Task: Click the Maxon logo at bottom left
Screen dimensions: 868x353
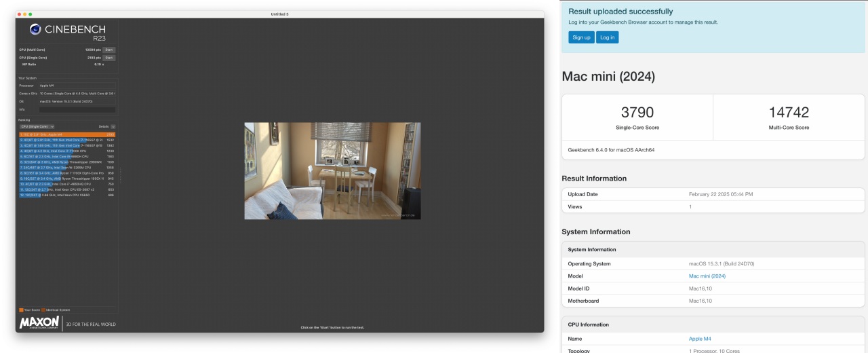Action: pyautogui.click(x=39, y=323)
